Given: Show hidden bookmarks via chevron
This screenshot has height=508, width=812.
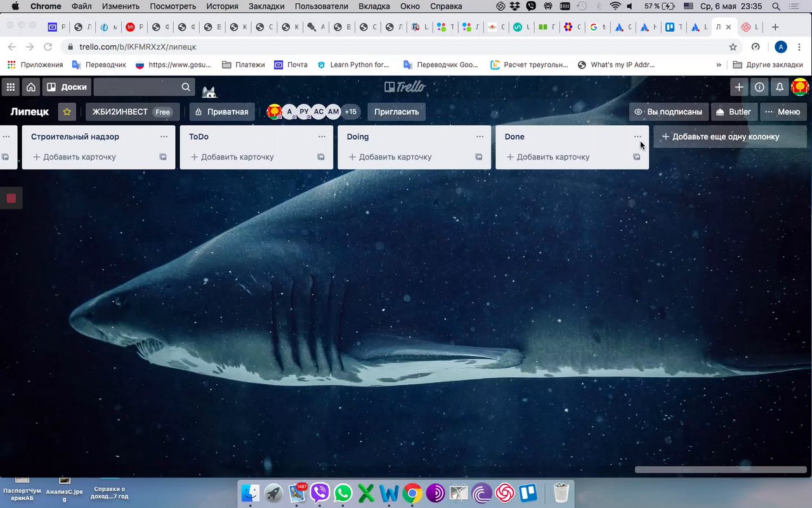Looking at the screenshot, I should (719, 65).
